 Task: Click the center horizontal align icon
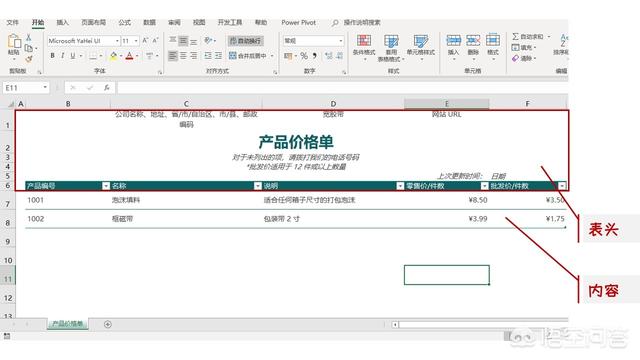click(183, 56)
